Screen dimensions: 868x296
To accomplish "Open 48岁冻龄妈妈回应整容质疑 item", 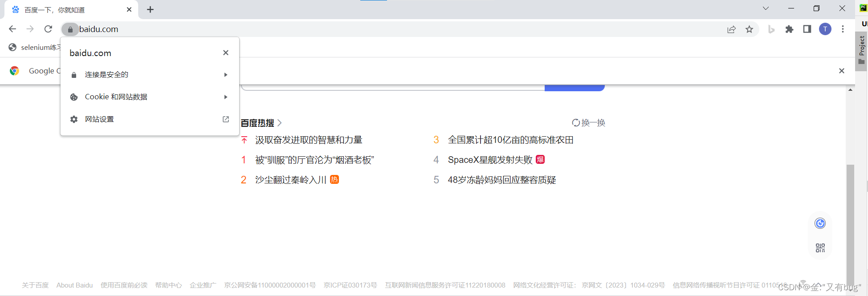I will click(502, 180).
